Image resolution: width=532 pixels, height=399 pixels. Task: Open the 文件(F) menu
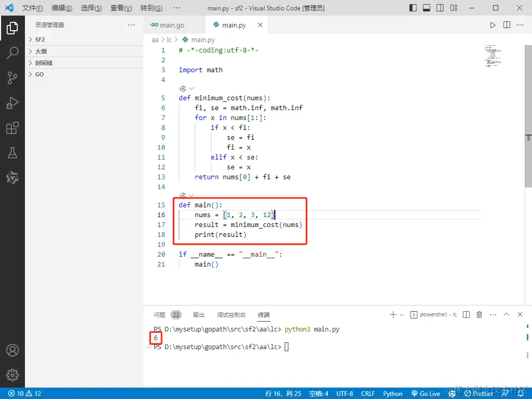click(33, 8)
